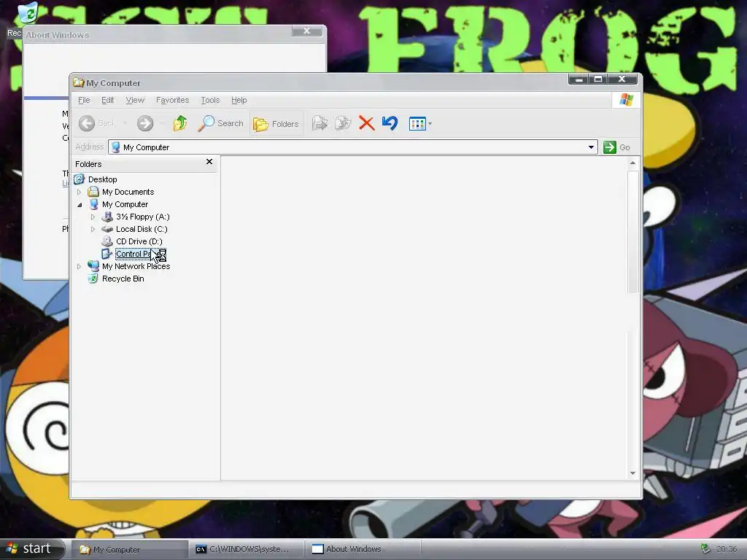Click the Move To toolbar icon

tap(320, 123)
